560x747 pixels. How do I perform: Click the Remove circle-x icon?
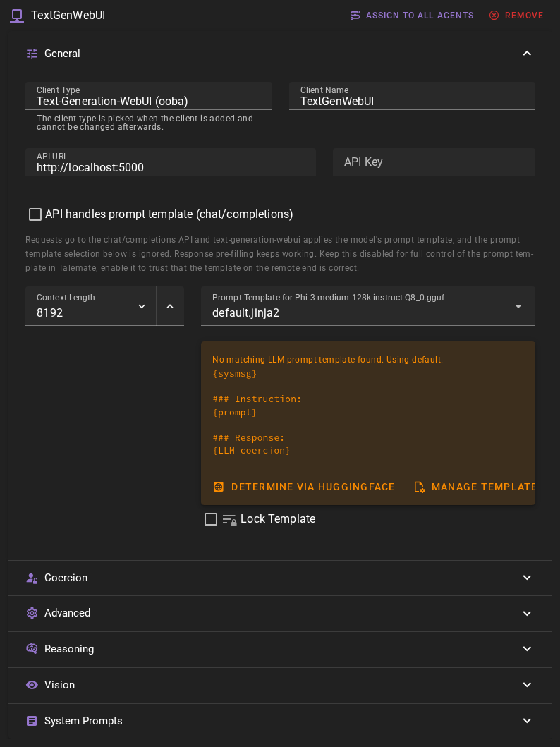[494, 16]
